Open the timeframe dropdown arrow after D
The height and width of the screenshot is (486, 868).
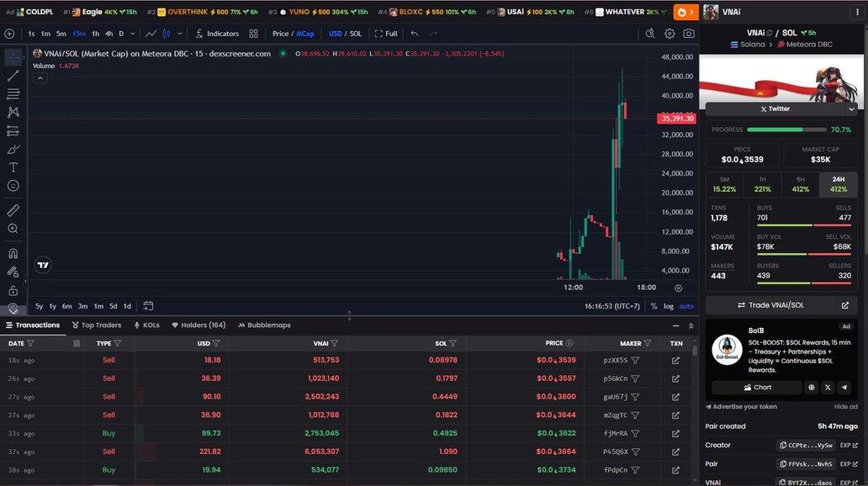click(x=132, y=34)
